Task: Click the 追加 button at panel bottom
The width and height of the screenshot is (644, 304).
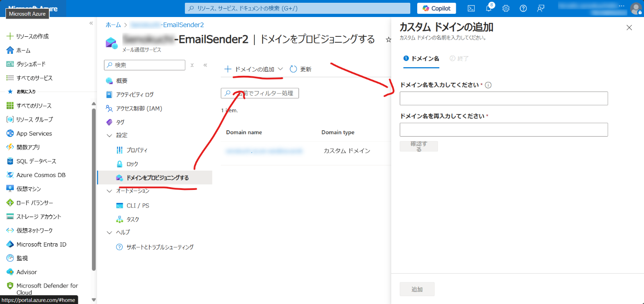Action: pos(417,289)
